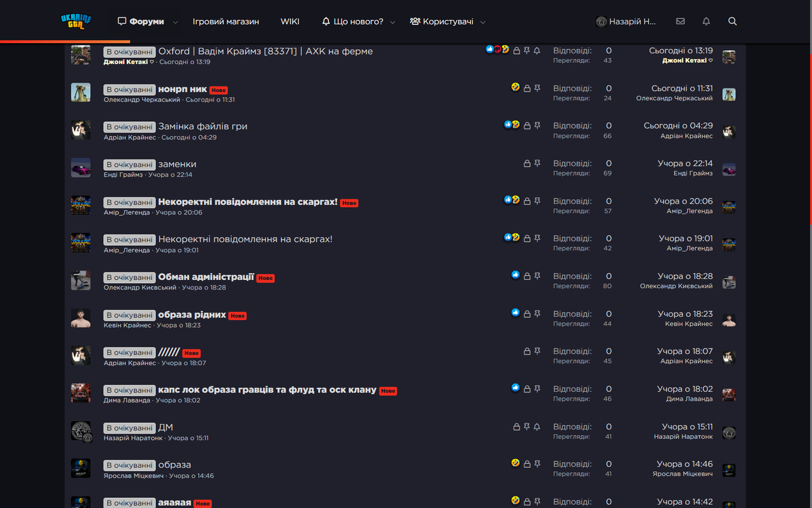Click the lock icon in образа рідних row
Screen dimensions: 812x508
[527, 314]
